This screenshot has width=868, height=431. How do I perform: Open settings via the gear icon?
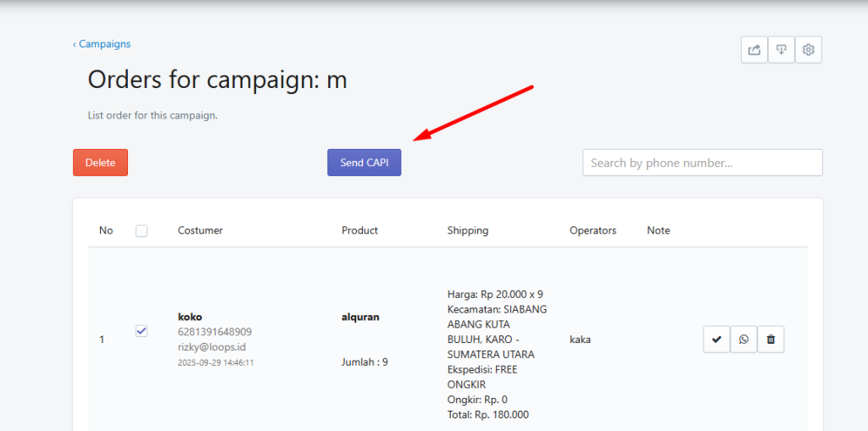point(808,50)
